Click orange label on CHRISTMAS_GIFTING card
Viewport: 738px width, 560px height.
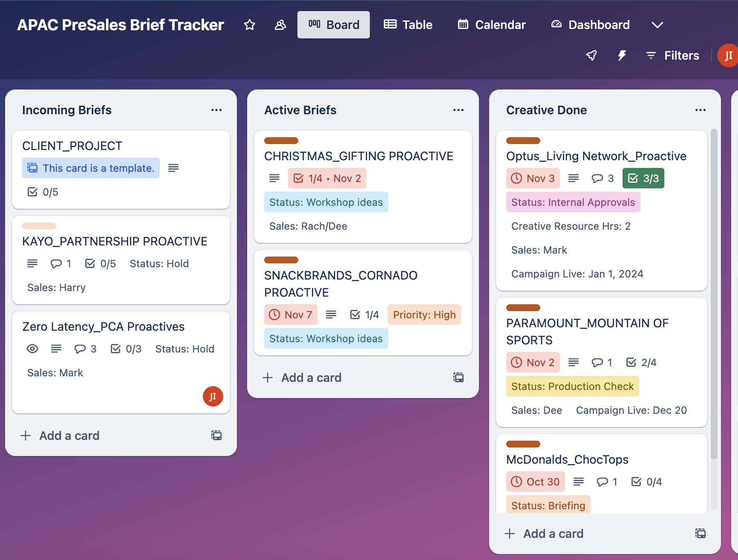click(281, 141)
